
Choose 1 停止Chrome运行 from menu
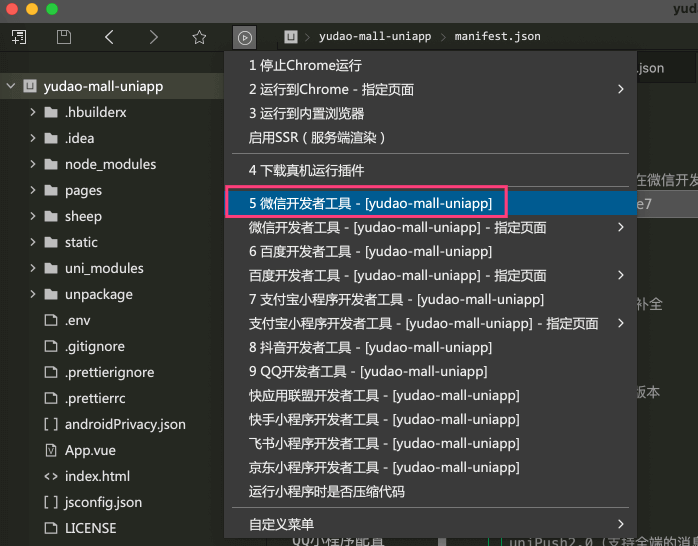click(x=305, y=65)
